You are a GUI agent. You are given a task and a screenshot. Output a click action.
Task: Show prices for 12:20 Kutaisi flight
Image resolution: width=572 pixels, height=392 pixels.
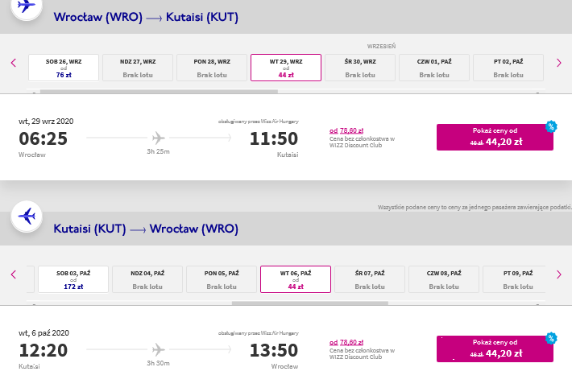[495, 349]
